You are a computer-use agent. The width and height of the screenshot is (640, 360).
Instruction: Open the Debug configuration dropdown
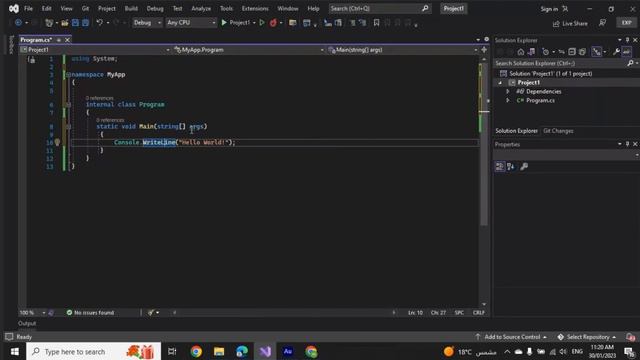[x=147, y=23]
